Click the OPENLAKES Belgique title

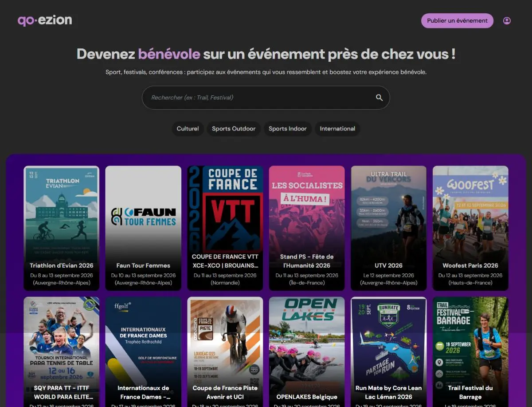coord(307,397)
